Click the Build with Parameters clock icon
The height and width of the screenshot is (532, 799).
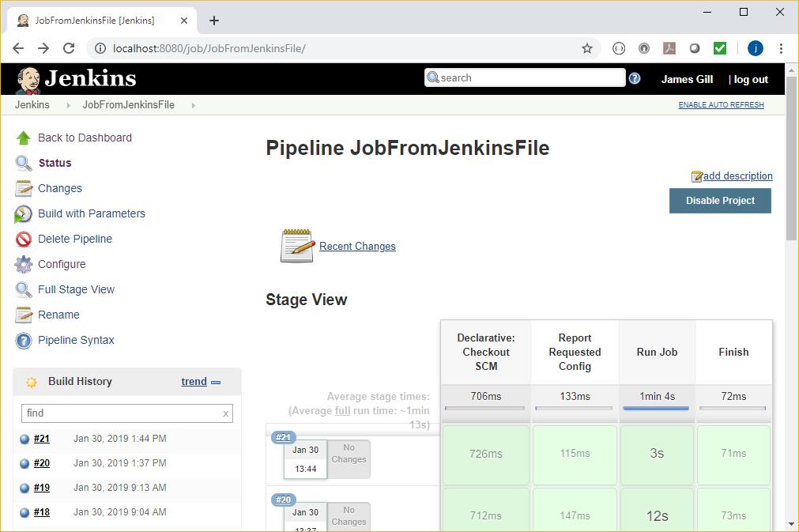pyautogui.click(x=23, y=214)
